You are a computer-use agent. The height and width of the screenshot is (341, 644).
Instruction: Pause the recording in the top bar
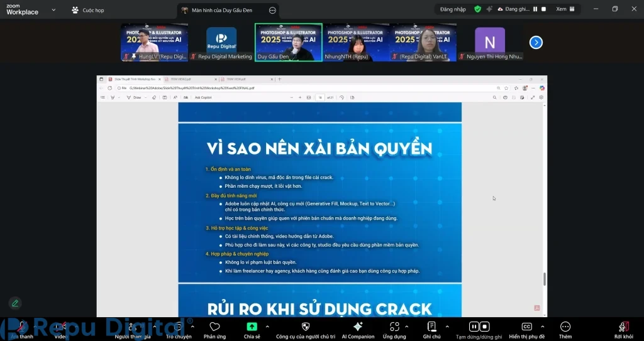point(535,9)
